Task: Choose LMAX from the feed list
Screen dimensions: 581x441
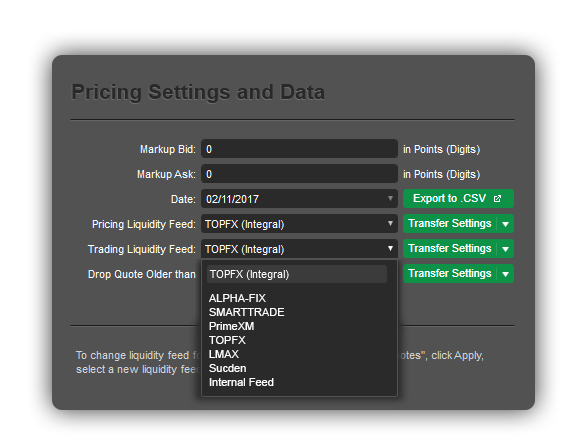Action: point(224,354)
